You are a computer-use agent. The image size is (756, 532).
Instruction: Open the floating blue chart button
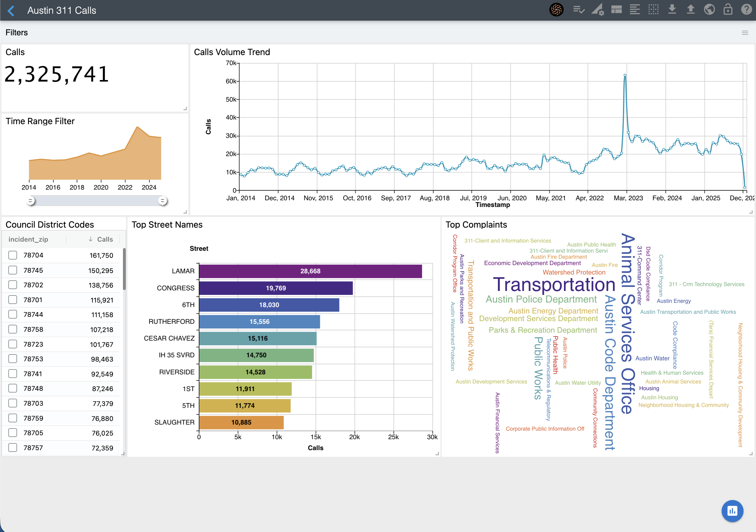[732, 511]
